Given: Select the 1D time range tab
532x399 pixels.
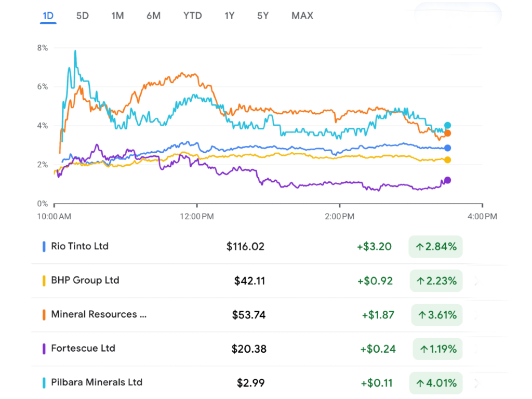Looking at the screenshot, I should (x=48, y=16).
